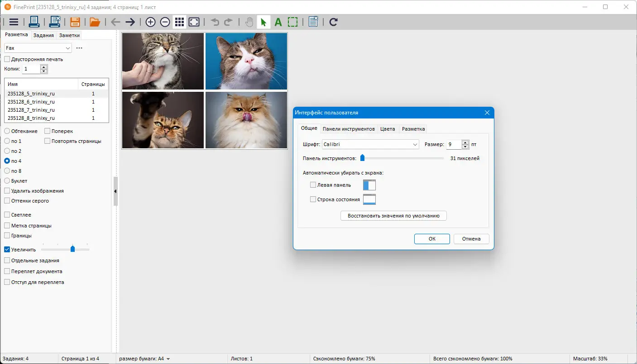Image resolution: width=637 pixels, height=364 pixels.
Task: Click the left panel auto-hide preview icon
Action: tap(369, 185)
